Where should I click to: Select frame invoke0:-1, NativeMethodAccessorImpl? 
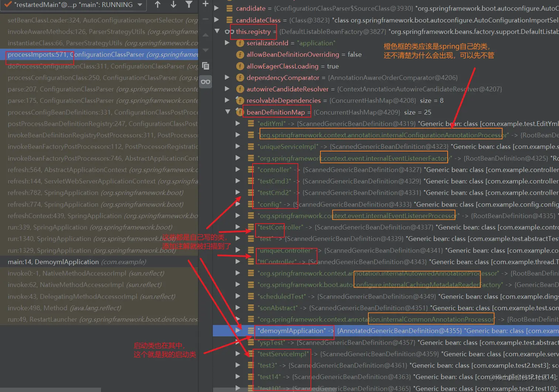99,273
